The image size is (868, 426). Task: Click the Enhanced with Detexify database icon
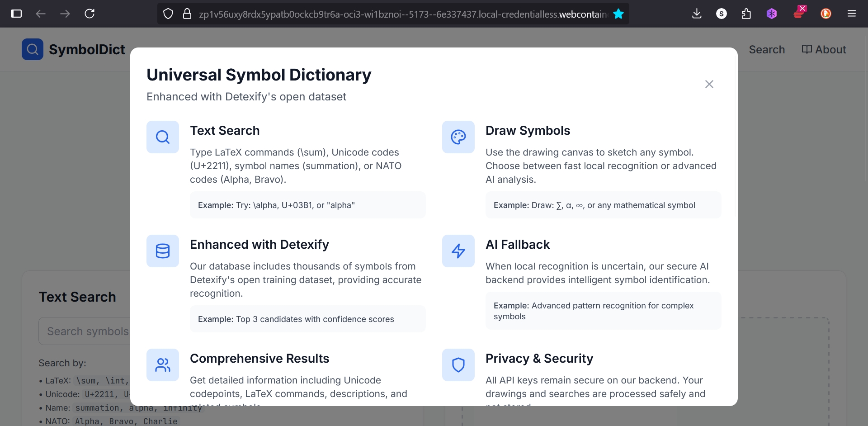(x=163, y=251)
